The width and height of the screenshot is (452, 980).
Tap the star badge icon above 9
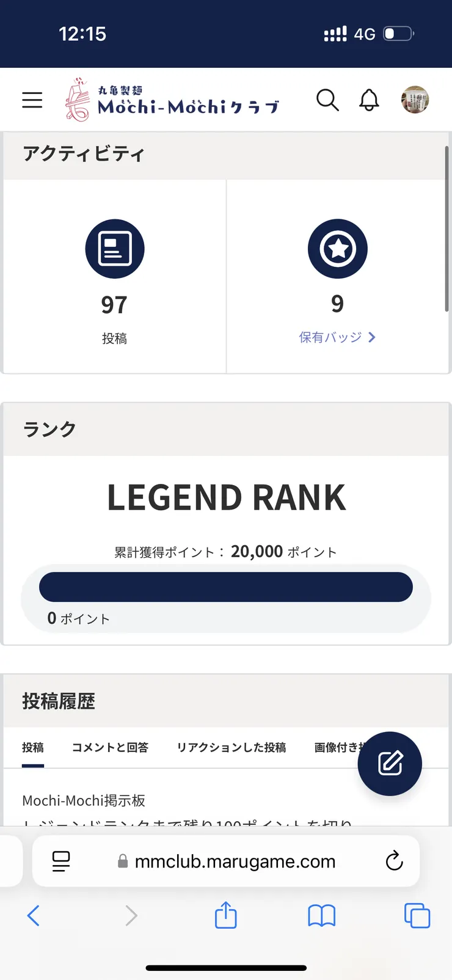coord(338,249)
